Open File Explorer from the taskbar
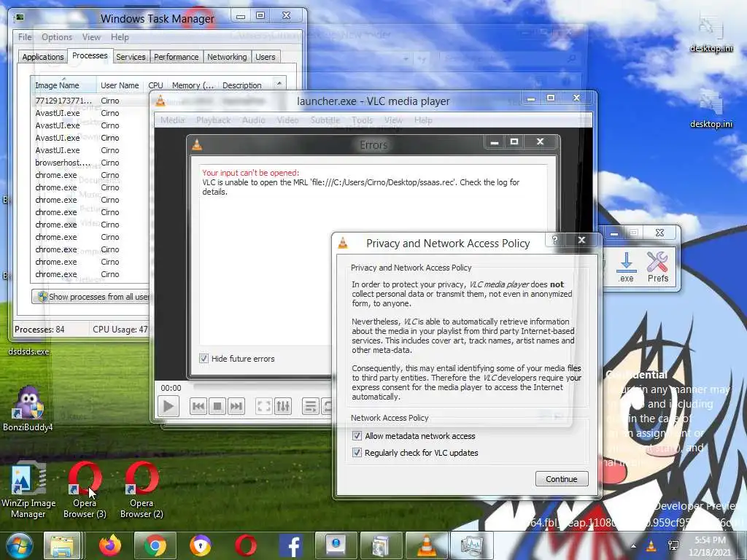This screenshot has width=747, height=560. point(63,545)
